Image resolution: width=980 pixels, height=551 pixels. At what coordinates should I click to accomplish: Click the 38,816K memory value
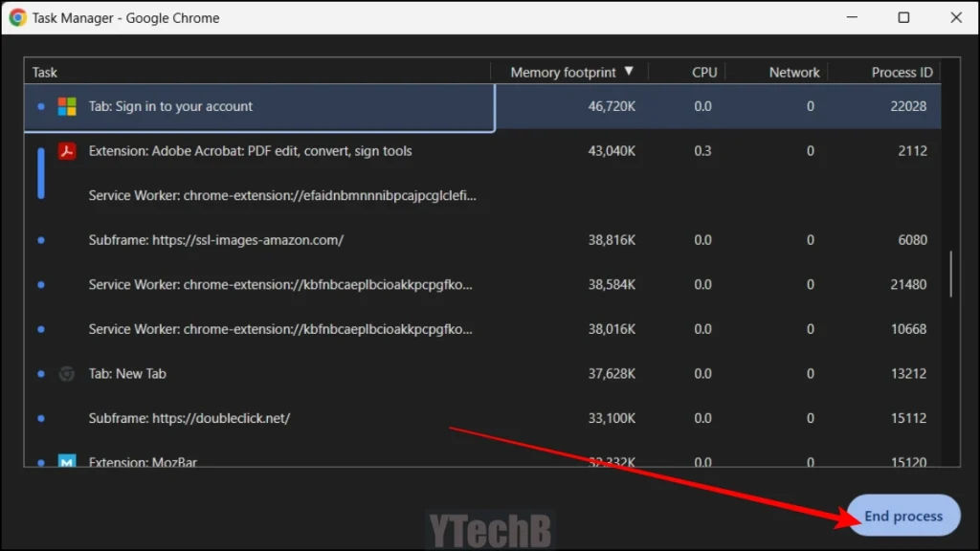612,240
